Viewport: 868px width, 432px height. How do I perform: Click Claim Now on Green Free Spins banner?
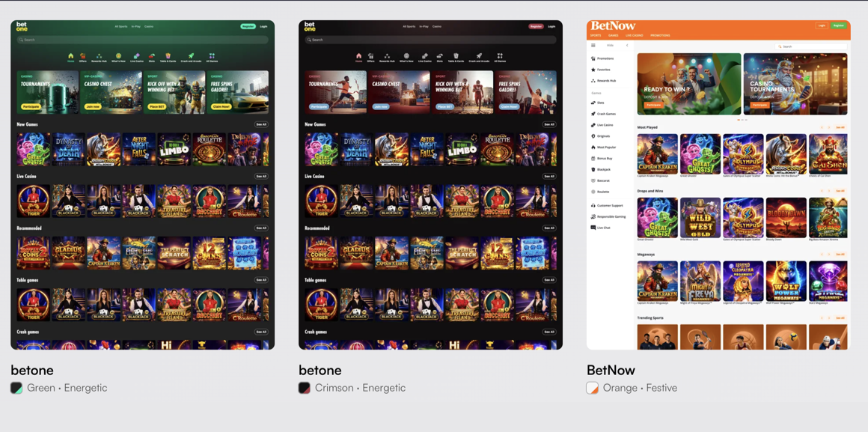[220, 106]
